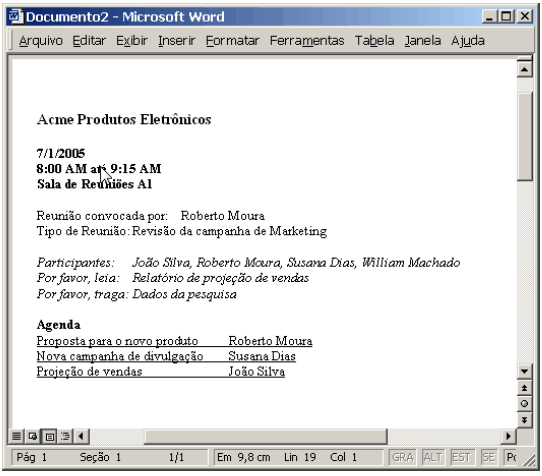This screenshot has width=542, height=476.
Task: Toggle EST extend selection in status bar
Action: 461,457
